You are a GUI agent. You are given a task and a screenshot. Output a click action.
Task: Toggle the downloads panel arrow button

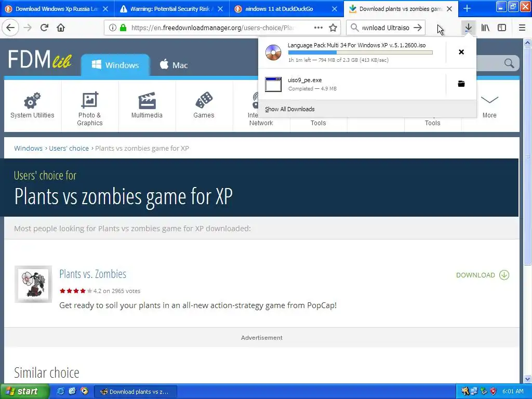click(468, 28)
